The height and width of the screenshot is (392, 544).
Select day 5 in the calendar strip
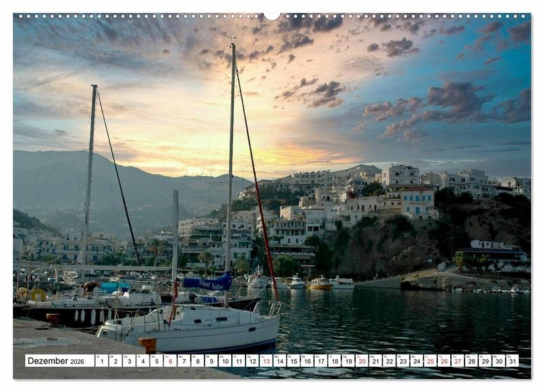coord(156,361)
